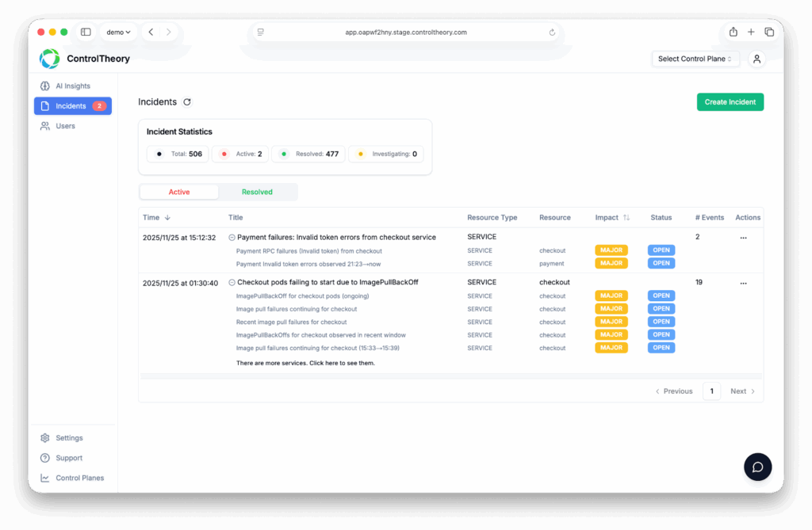Open AI Insights in the sidebar
Viewport: 812px width, 530px height.
(72, 86)
